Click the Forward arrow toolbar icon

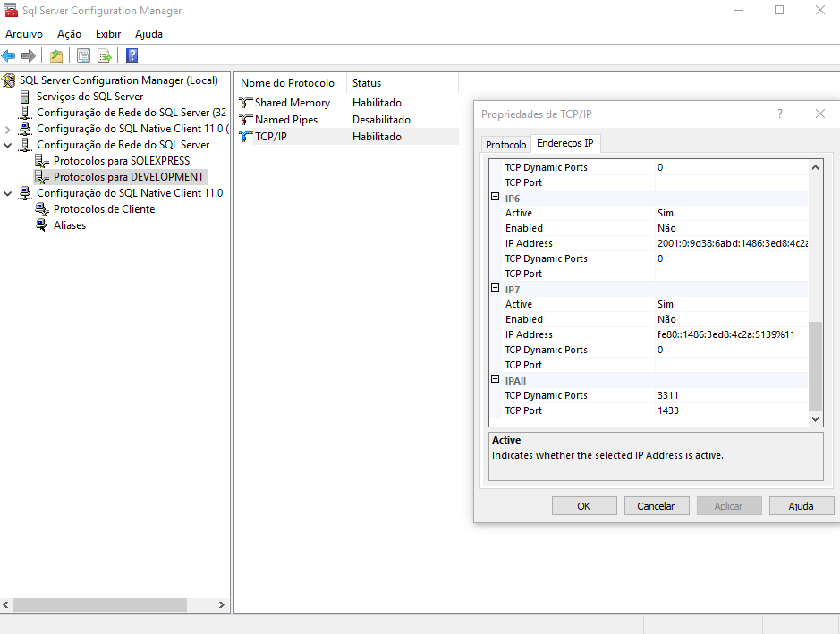click(x=29, y=55)
